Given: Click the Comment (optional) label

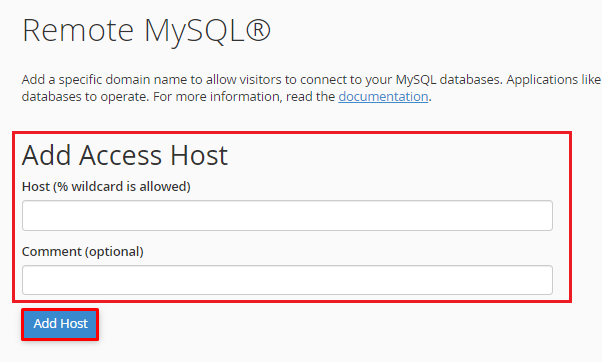Looking at the screenshot, I should tap(83, 252).
